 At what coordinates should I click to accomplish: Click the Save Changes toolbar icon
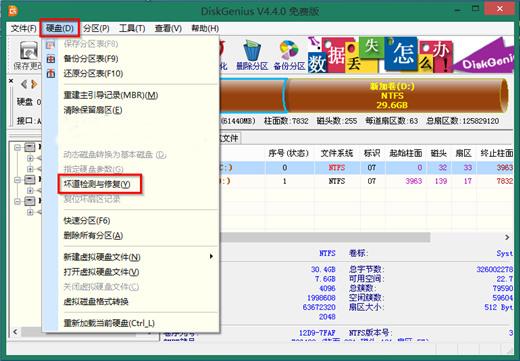pos(29,51)
